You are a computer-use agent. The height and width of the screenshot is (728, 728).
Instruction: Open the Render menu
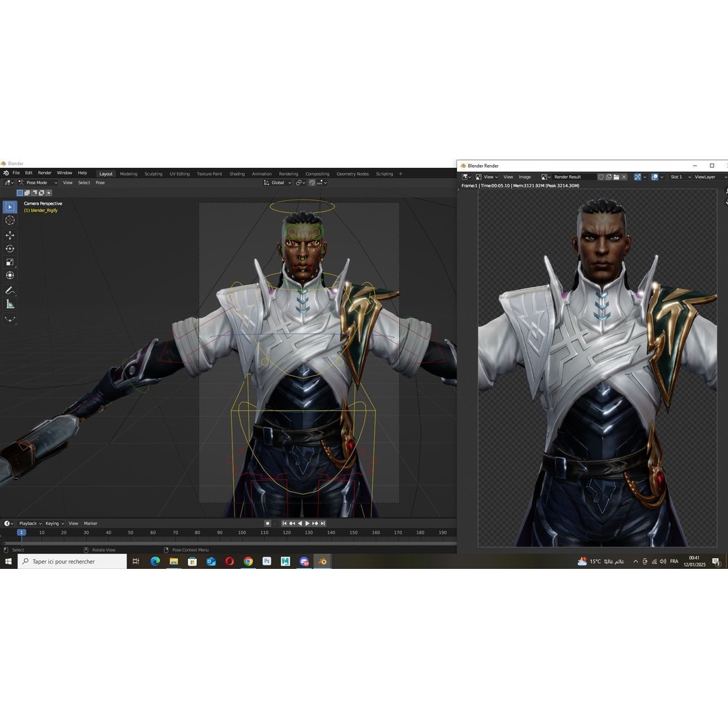pyautogui.click(x=44, y=173)
